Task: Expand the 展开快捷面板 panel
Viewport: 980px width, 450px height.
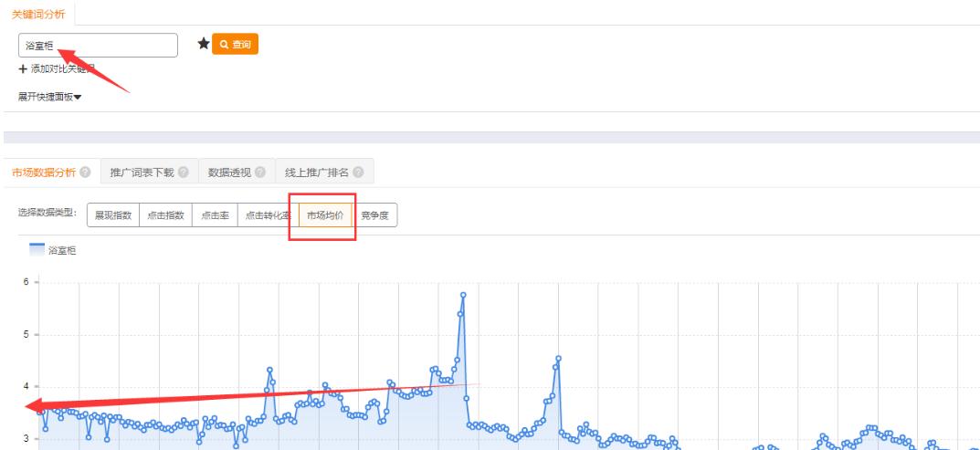Action: click(50, 97)
